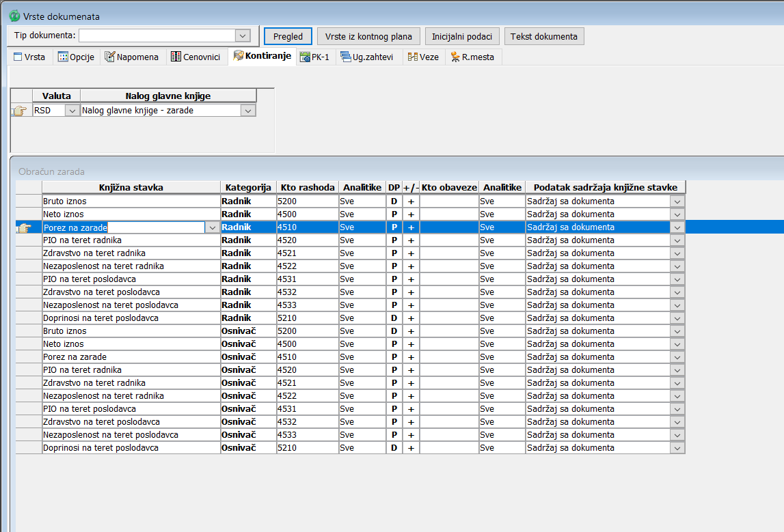
Task: Open the dropdown for Porez na zarade Radnik row
Action: pos(212,227)
